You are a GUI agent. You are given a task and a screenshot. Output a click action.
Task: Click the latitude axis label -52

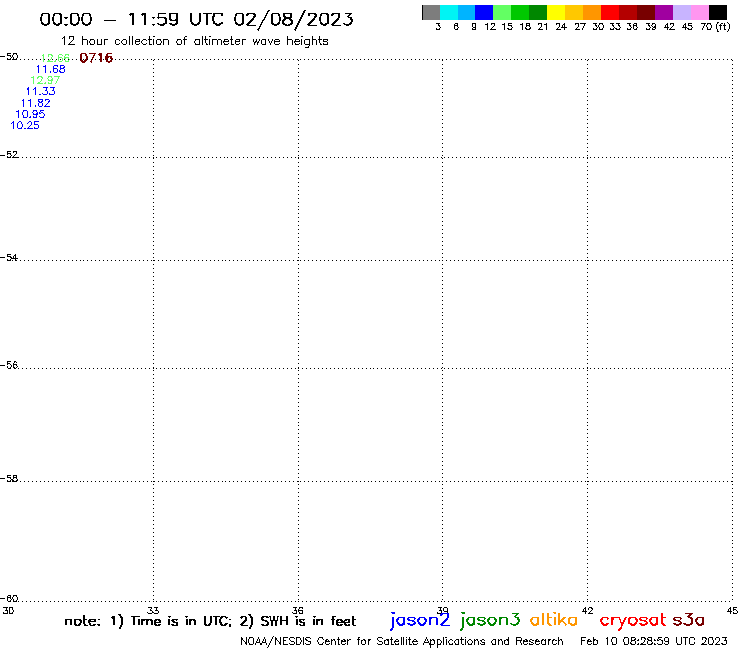(x=9, y=155)
